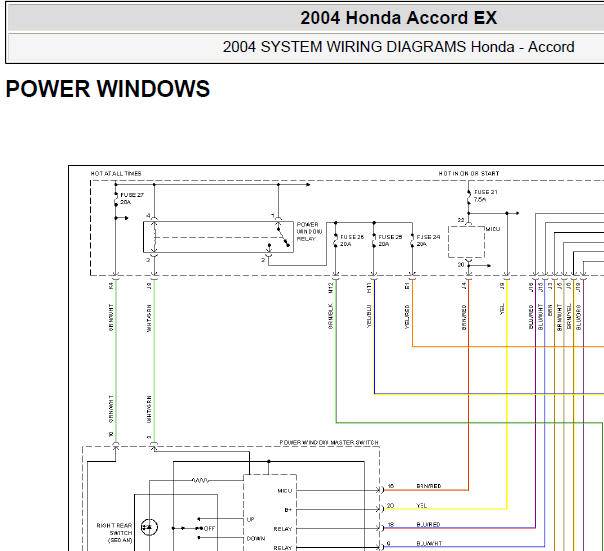This screenshot has height=551, width=604.
Task: Click the "J4" connector label
Action: pyautogui.click(x=464, y=286)
